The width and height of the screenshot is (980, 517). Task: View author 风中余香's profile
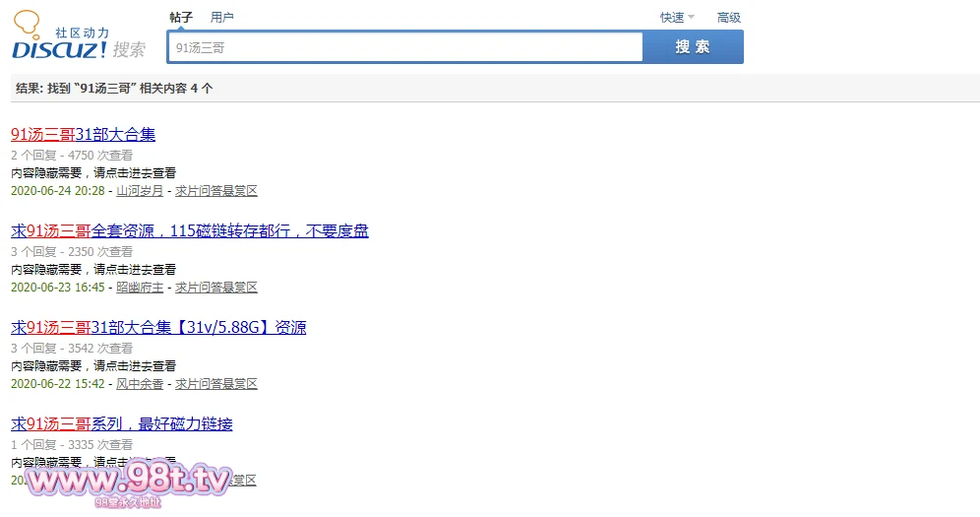[140, 384]
